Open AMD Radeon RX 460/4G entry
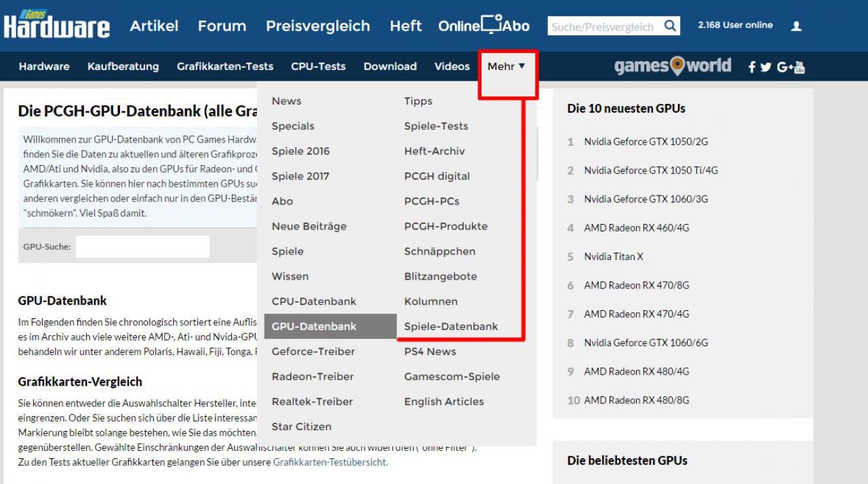This screenshot has width=868, height=484. tap(637, 228)
